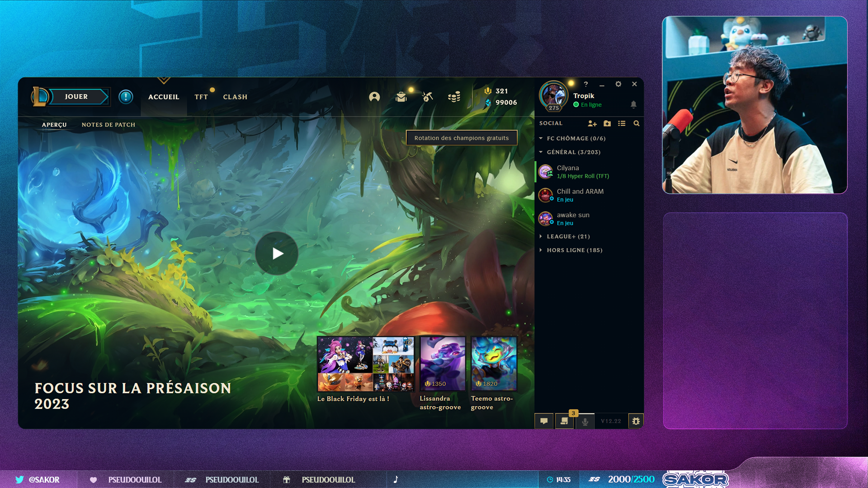The height and width of the screenshot is (488, 868).
Task: Click the heart icon in overlay bar
Action: tap(93, 479)
